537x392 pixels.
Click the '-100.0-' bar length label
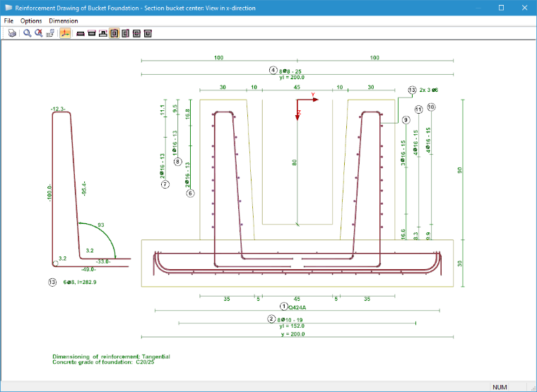click(49, 193)
